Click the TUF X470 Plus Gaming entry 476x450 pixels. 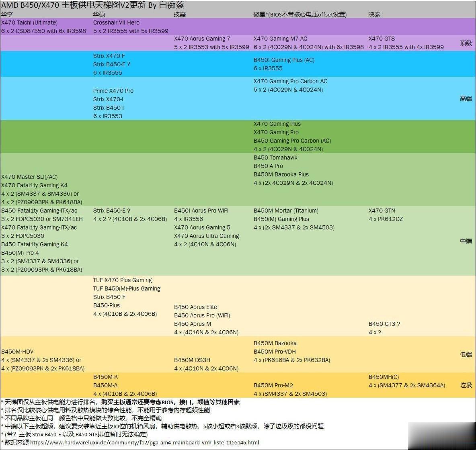[x=123, y=280]
